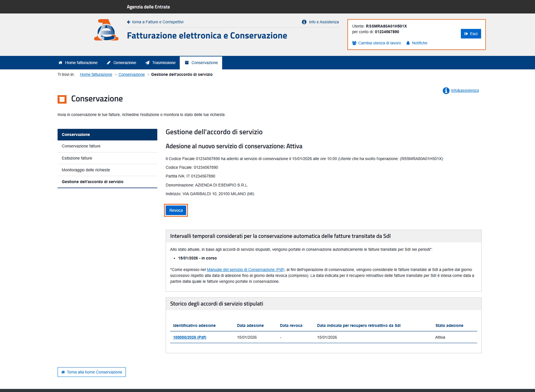Screen dimensions: 535x392
Task: Click the archive box icon in Conservazione tab
Action: 187,63
